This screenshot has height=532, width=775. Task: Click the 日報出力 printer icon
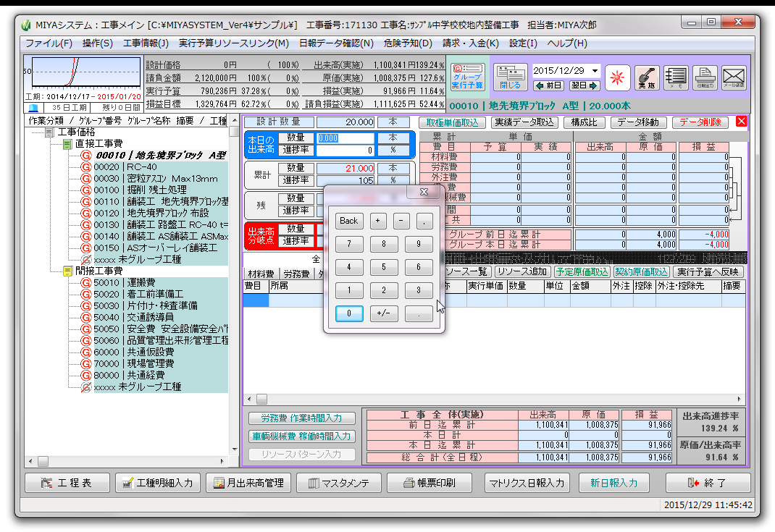coord(705,77)
